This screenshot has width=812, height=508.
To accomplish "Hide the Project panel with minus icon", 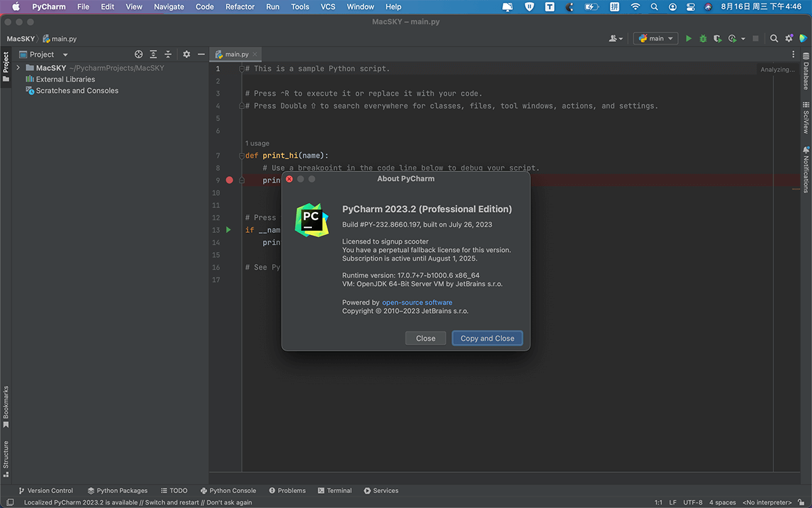I will click(x=201, y=54).
